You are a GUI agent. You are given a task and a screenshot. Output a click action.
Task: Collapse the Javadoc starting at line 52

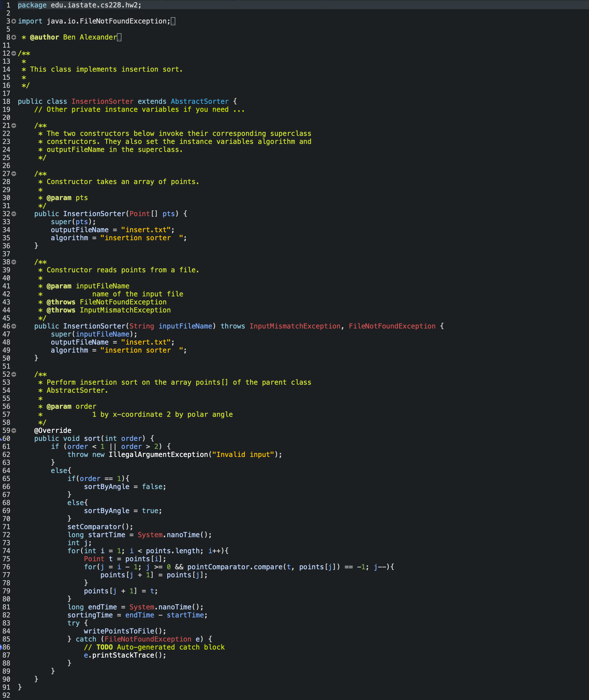pos(14,374)
